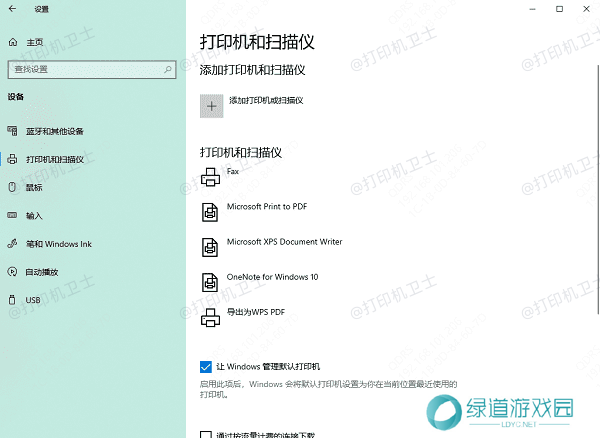Select the OneNote for Windows 10 printer
The image size is (600, 438).
(210, 281)
